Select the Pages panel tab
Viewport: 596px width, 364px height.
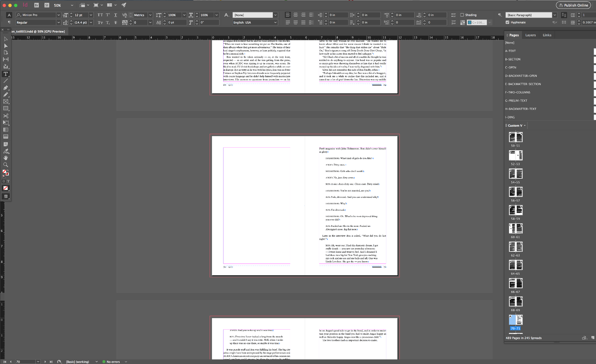point(514,35)
